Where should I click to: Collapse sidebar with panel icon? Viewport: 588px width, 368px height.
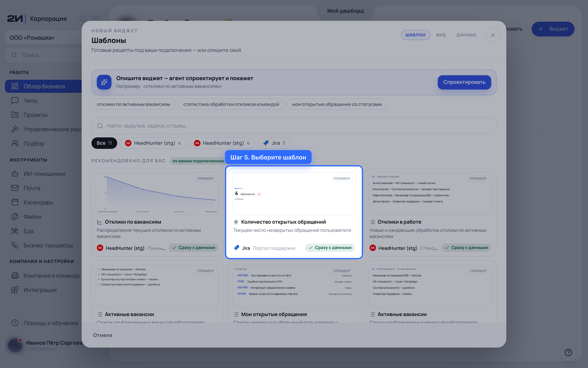95,19
